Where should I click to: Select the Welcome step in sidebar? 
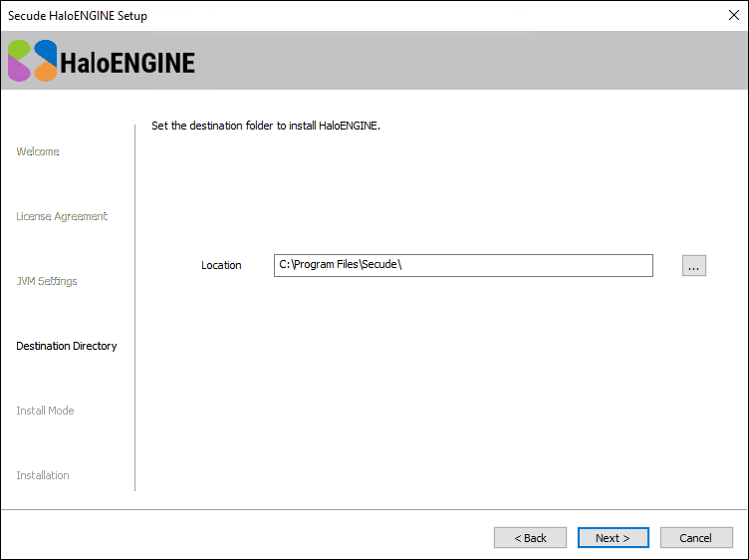pyautogui.click(x=38, y=151)
